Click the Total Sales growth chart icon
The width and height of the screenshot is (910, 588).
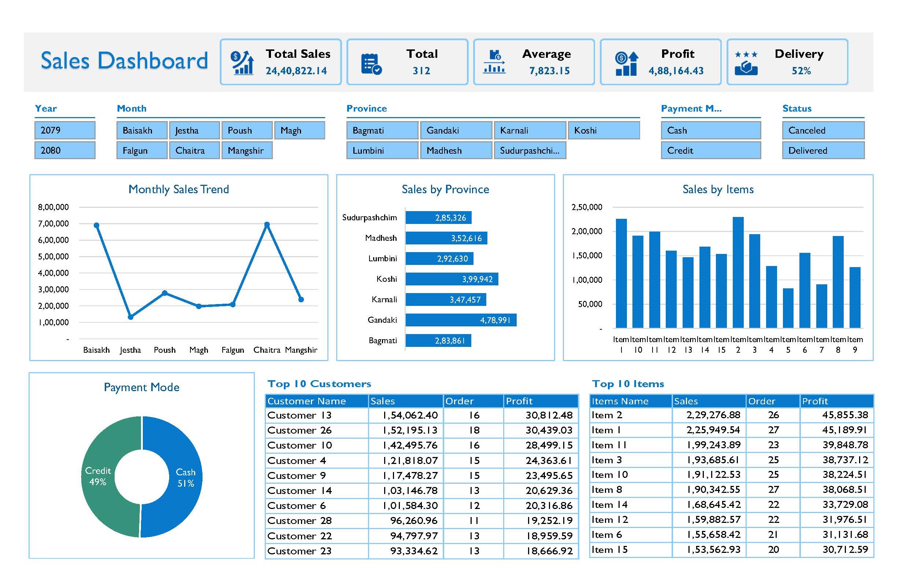242,63
